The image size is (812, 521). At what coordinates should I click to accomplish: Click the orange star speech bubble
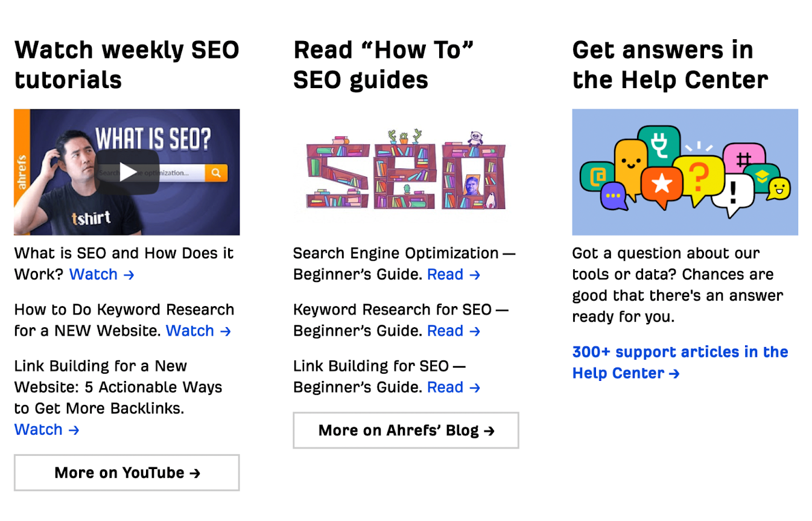[662, 185]
